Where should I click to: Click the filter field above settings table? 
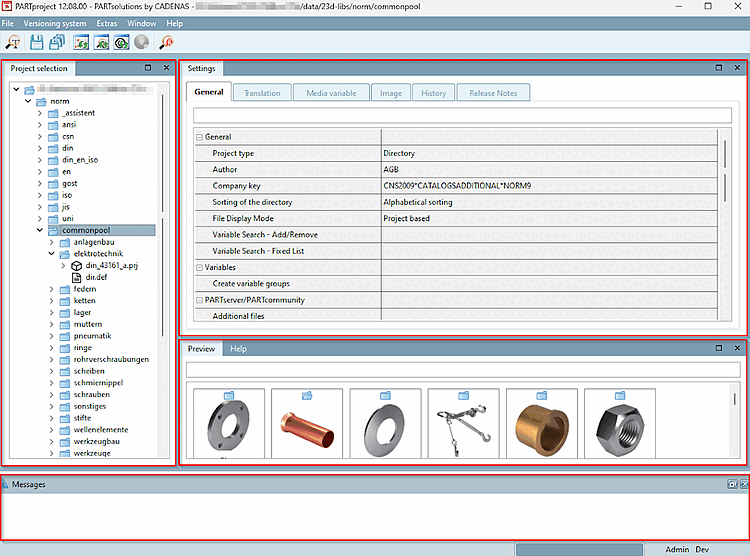[460, 114]
